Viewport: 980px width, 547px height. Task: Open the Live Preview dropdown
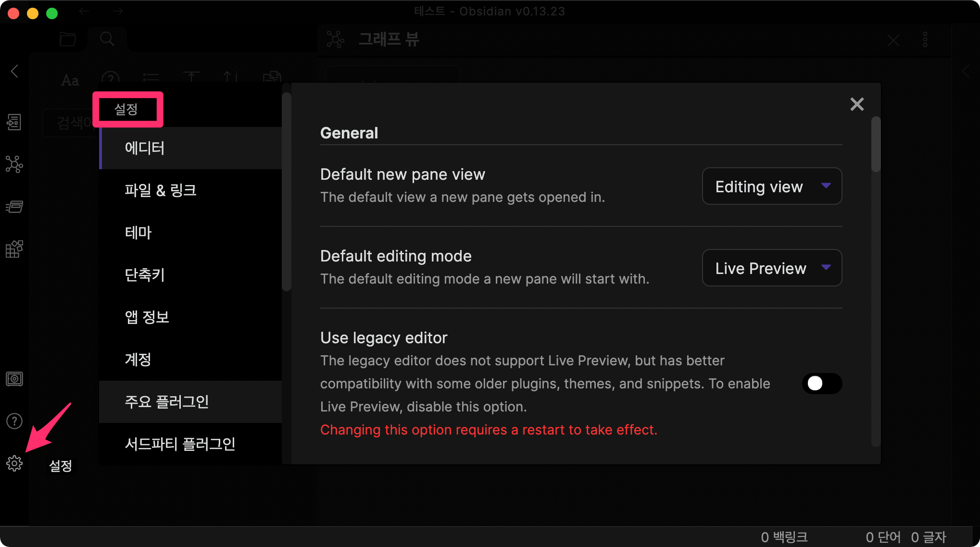point(771,268)
